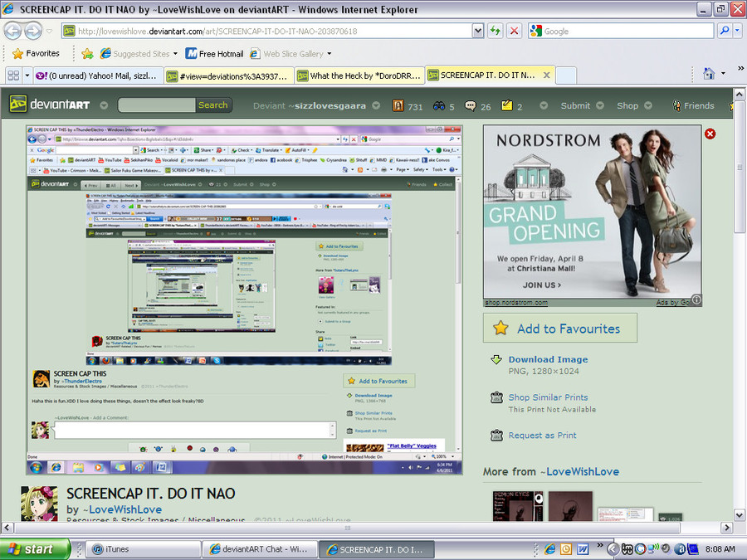Open the Shop menu
Screen dimensions: 747x560
(627, 105)
